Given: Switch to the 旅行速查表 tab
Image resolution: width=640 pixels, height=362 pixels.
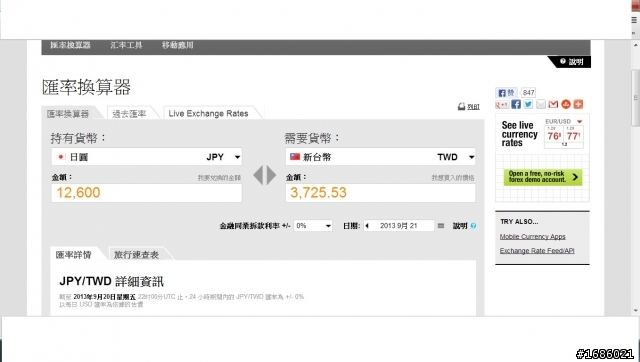Looking at the screenshot, I should coord(136,255).
